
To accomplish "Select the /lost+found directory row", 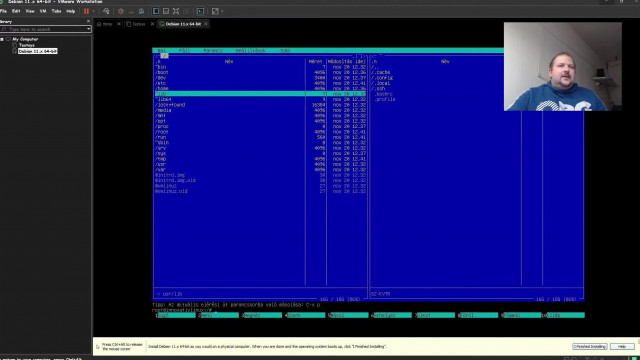I will click(x=260, y=105).
